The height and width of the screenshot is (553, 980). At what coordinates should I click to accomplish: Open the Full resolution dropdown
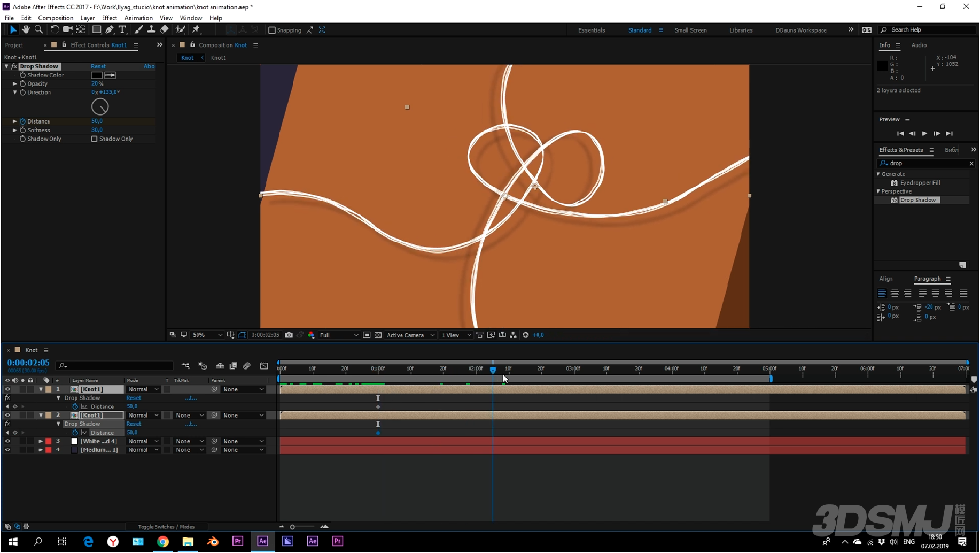(x=339, y=335)
